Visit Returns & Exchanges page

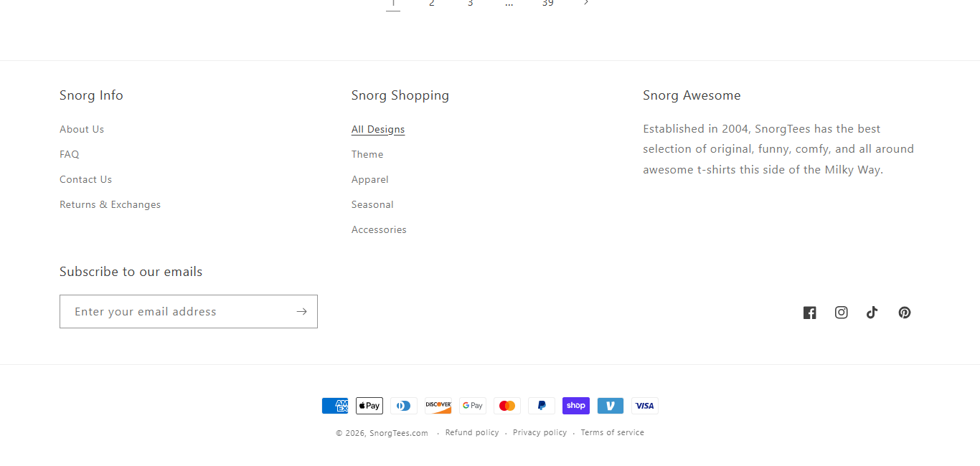pos(110,204)
